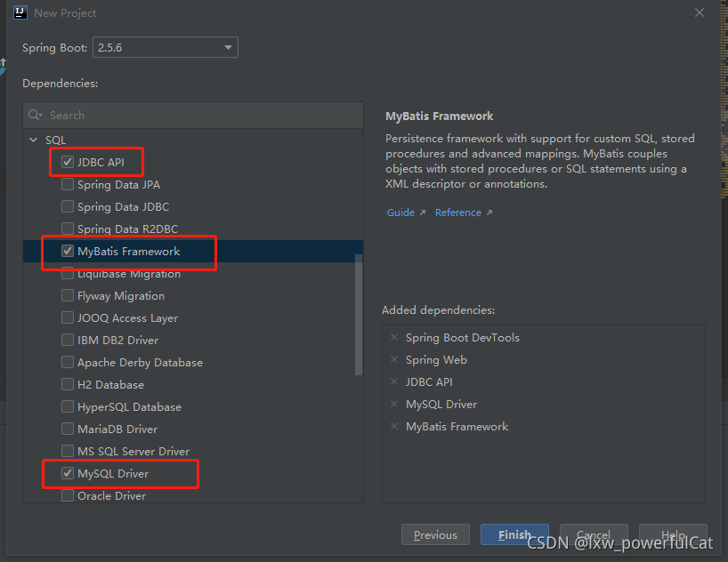The height and width of the screenshot is (562, 728).
Task: Remove MySQL Driver from added dependencies list
Action: click(394, 404)
